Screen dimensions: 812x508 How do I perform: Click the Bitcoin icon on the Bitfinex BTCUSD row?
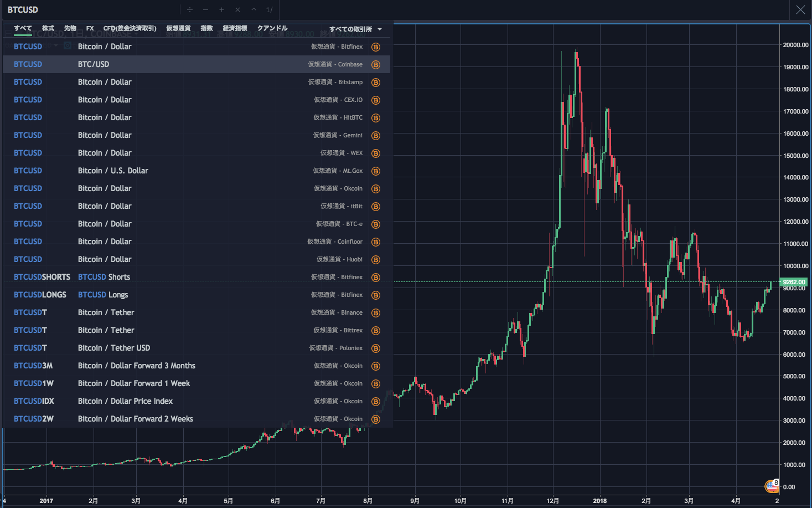pyautogui.click(x=376, y=47)
